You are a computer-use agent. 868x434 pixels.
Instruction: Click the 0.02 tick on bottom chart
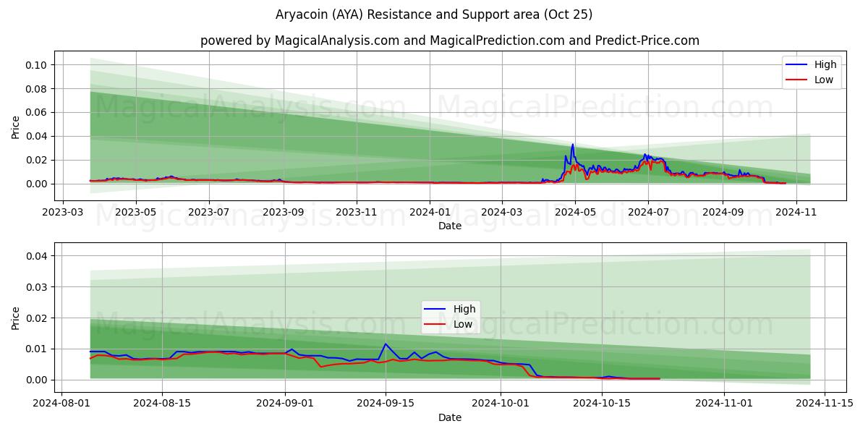(37, 318)
